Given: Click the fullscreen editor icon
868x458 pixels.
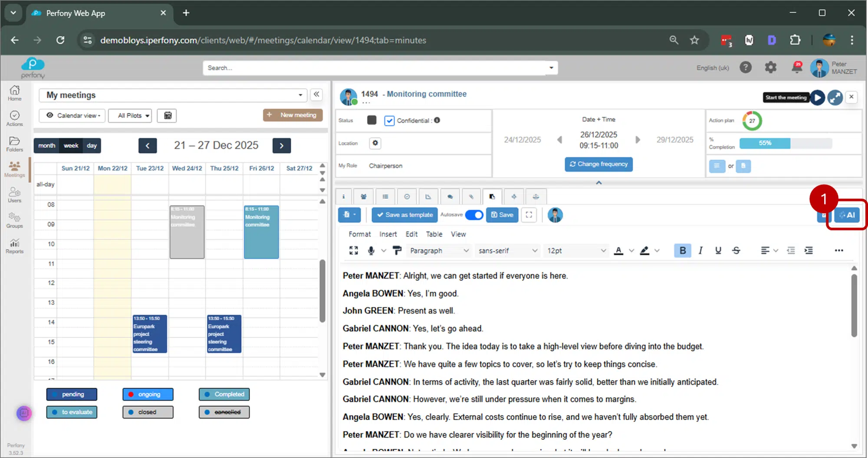Looking at the screenshot, I should click(x=529, y=215).
